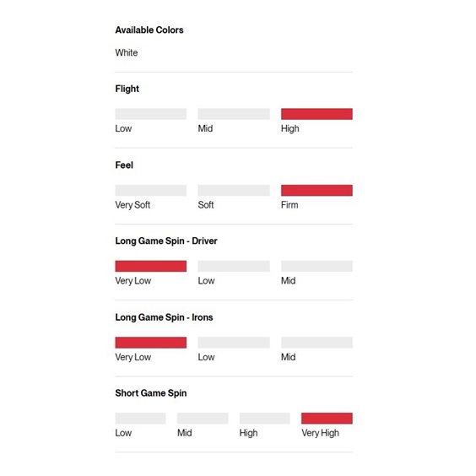The height and width of the screenshot is (476, 476).
Task: Select Mid bar under Long Game Spin - Driver
Action: (x=316, y=266)
